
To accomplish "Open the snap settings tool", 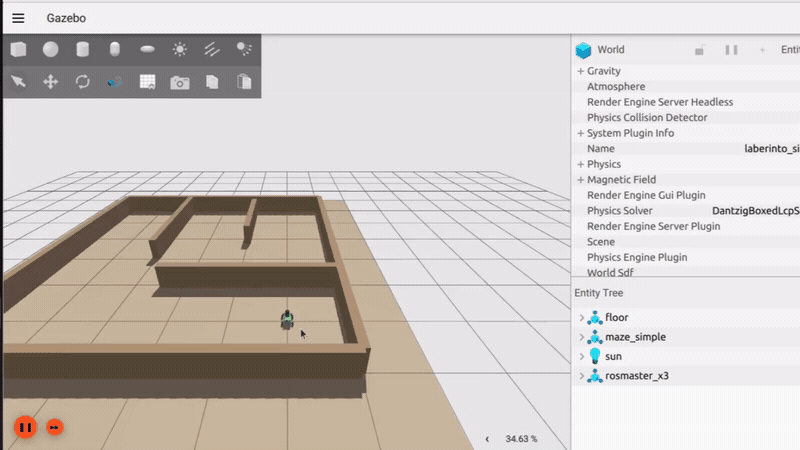I will tap(115, 82).
